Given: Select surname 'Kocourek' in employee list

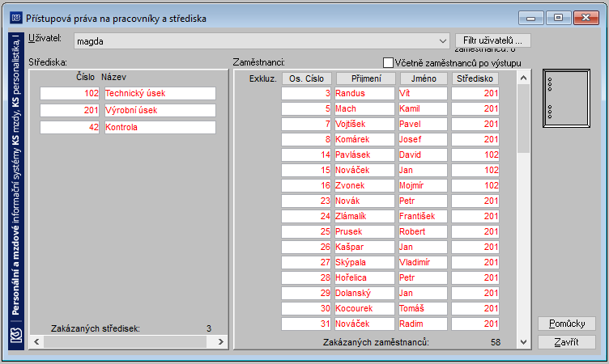Looking at the screenshot, I should tap(364, 308).
